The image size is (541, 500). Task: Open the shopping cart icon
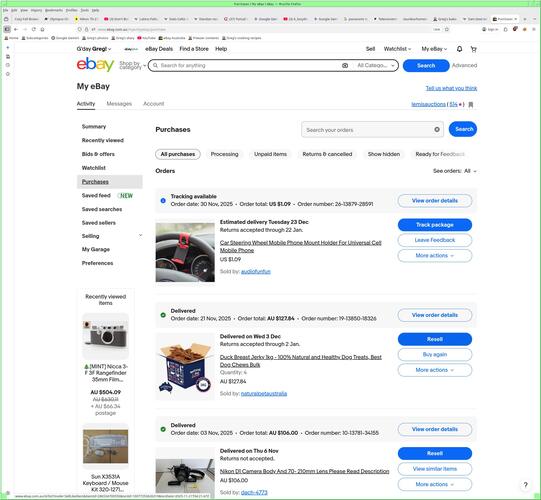[474, 49]
